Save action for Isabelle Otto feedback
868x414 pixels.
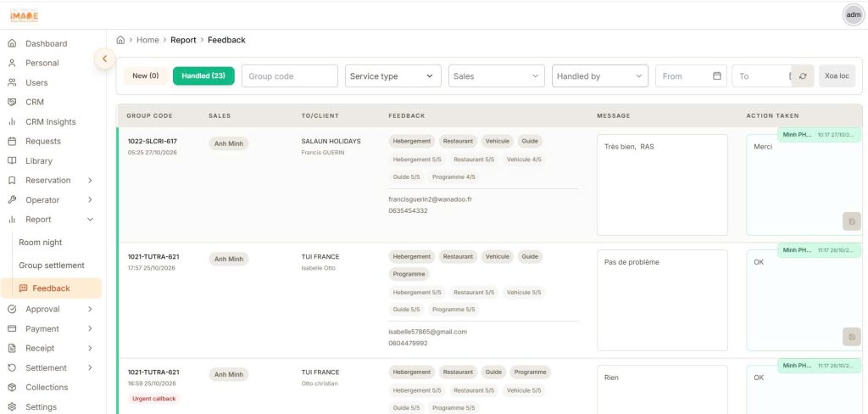click(x=851, y=337)
